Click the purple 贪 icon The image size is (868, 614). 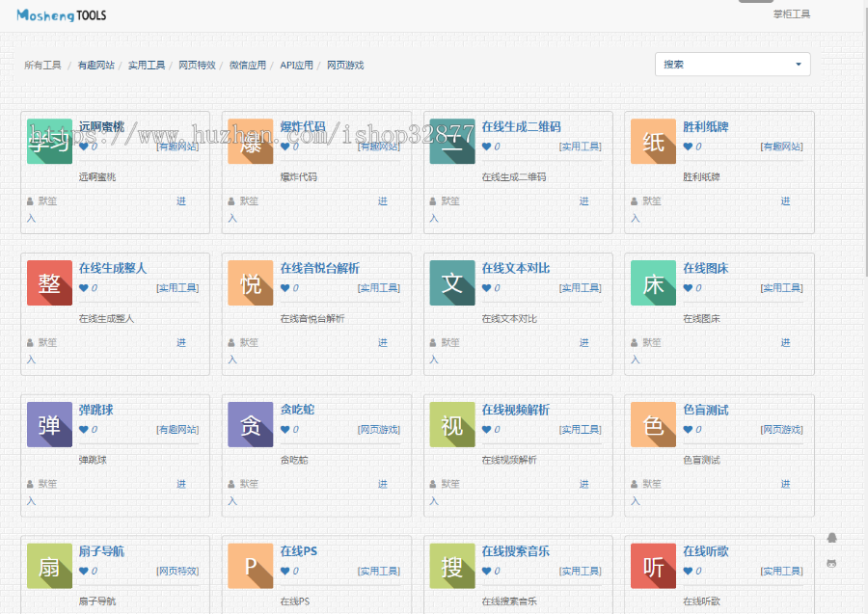coord(250,424)
